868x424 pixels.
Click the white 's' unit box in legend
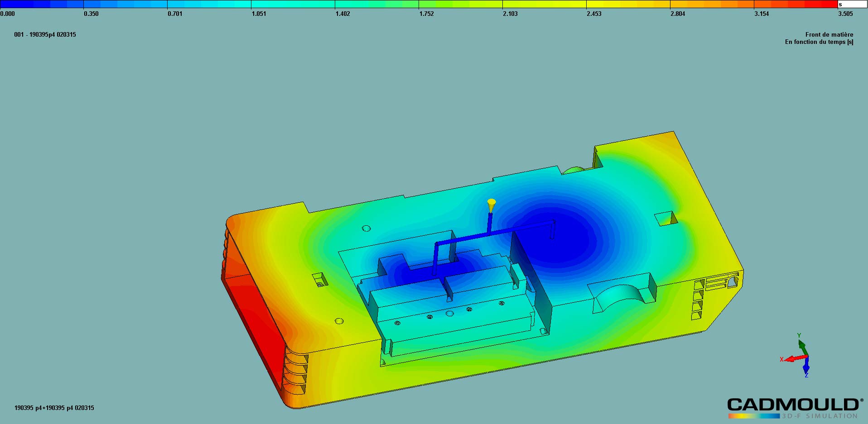[852, 4]
